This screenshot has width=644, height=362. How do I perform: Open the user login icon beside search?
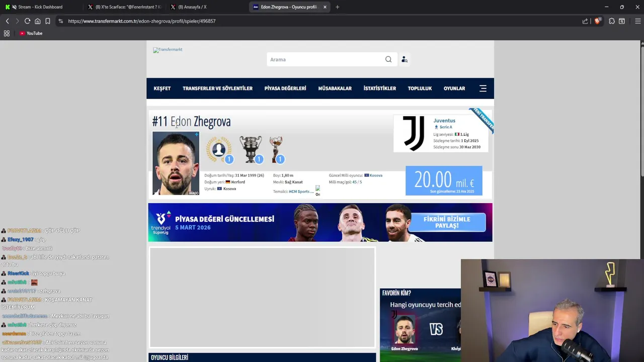(404, 59)
